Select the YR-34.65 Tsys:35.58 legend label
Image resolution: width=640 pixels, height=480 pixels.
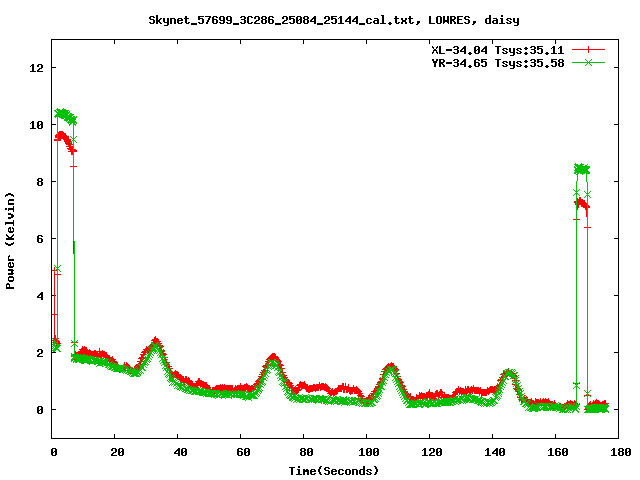click(498, 63)
